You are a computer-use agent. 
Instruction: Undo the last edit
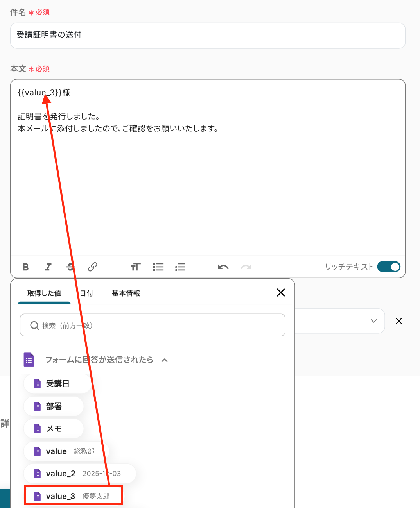(223, 267)
